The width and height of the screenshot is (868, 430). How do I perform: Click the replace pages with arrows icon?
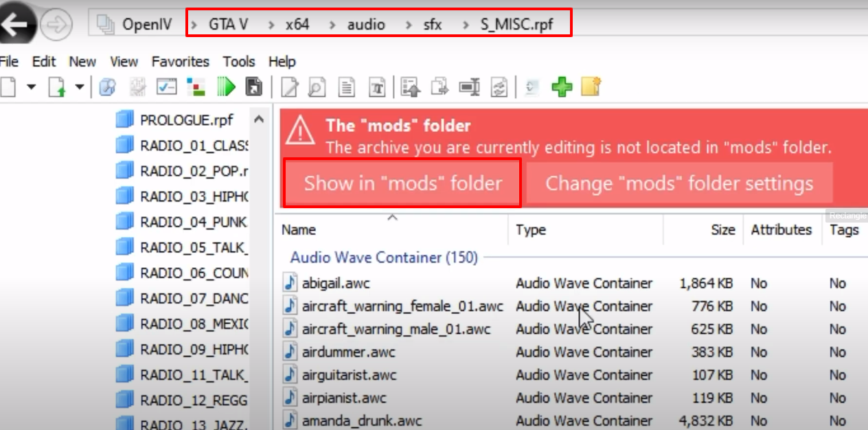[499, 87]
